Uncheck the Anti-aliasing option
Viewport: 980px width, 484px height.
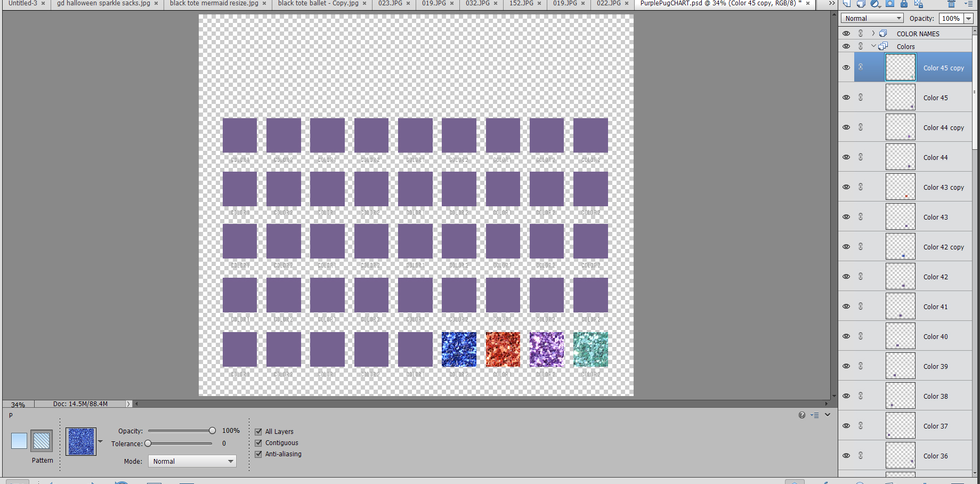(258, 454)
